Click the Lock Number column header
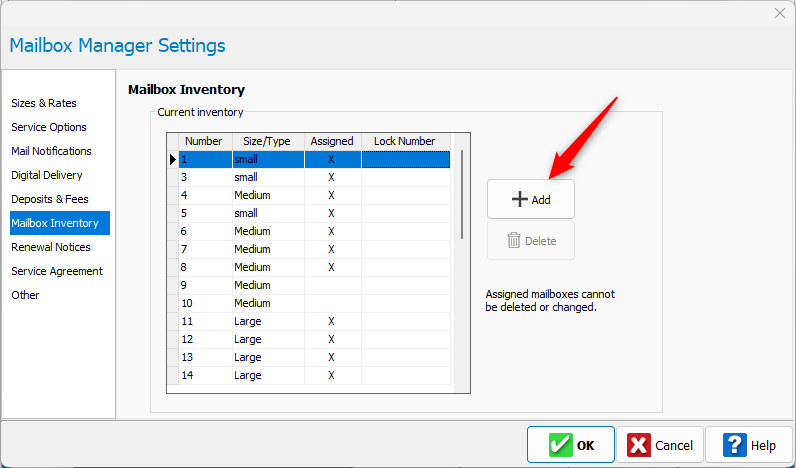 pyautogui.click(x=404, y=141)
